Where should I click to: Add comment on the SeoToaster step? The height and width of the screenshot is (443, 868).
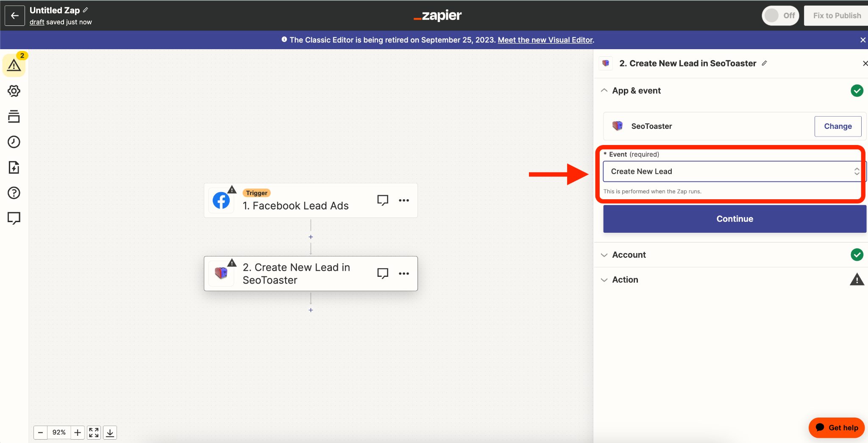pyautogui.click(x=383, y=273)
